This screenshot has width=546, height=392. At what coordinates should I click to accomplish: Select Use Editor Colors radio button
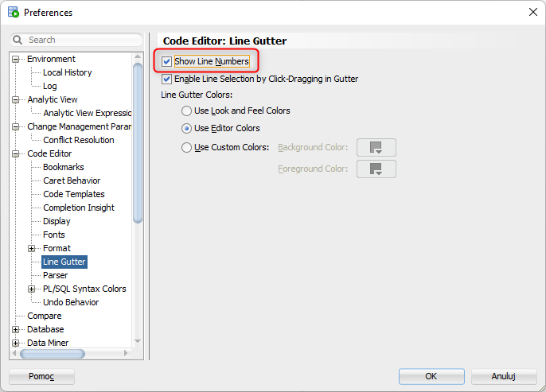click(x=187, y=129)
